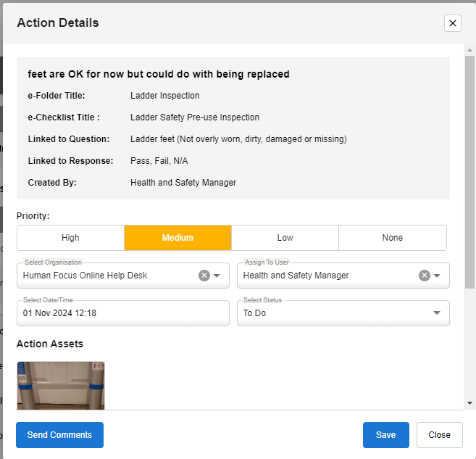Choose Low priority

[x=285, y=238]
